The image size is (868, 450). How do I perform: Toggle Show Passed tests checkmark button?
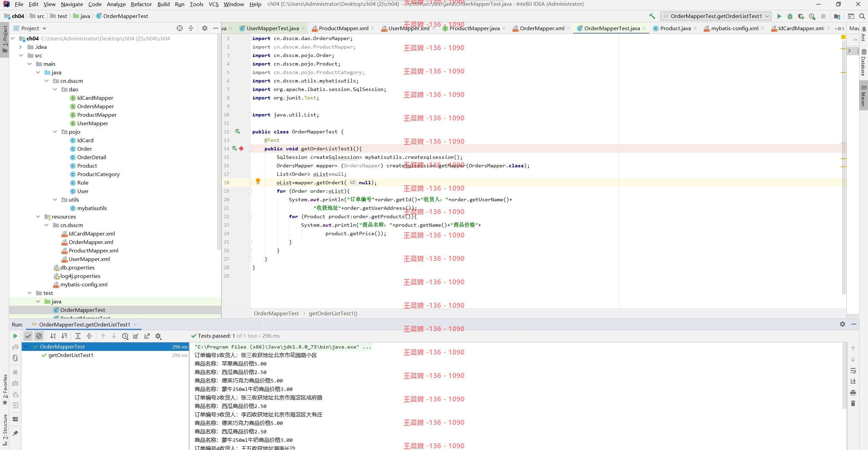point(28,336)
